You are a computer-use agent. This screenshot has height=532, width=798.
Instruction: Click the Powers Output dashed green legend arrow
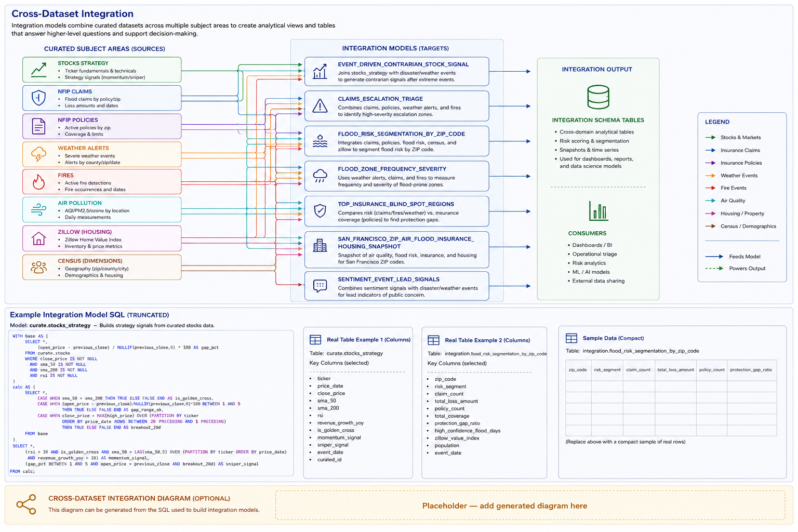[x=714, y=269]
